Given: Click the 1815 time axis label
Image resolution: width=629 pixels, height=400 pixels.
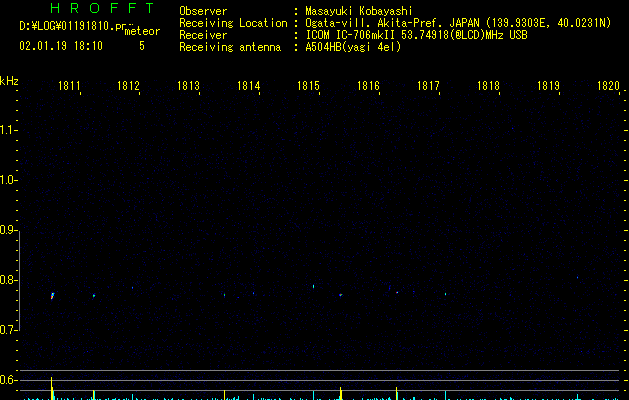Looking at the screenshot, I should pyautogui.click(x=308, y=86).
